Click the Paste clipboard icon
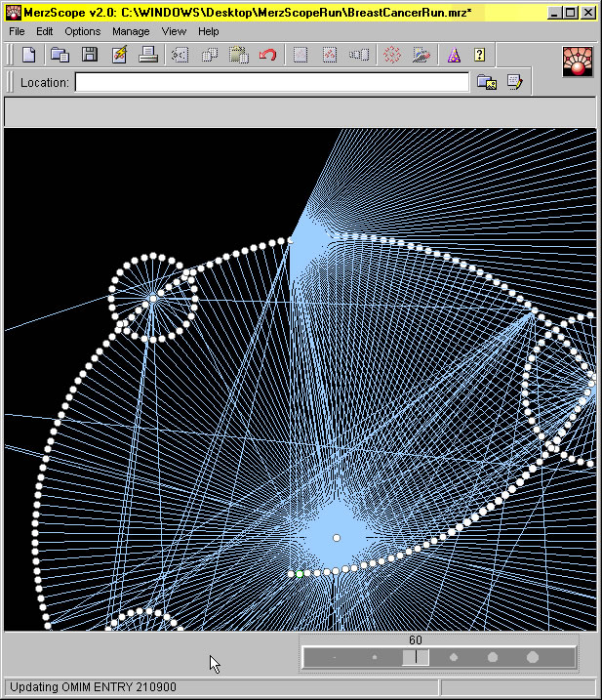Image resolution: width=602 pixels, height=700 pixels. tap(238, 55)
